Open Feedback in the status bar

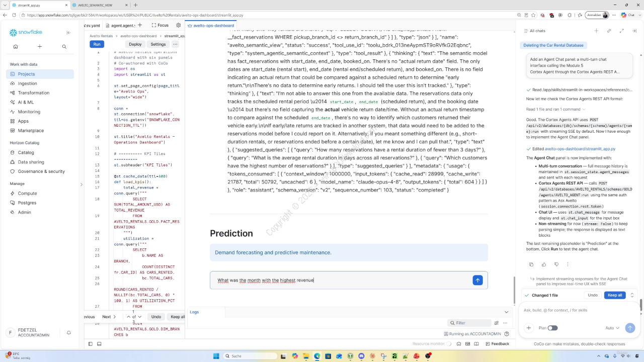497,344
